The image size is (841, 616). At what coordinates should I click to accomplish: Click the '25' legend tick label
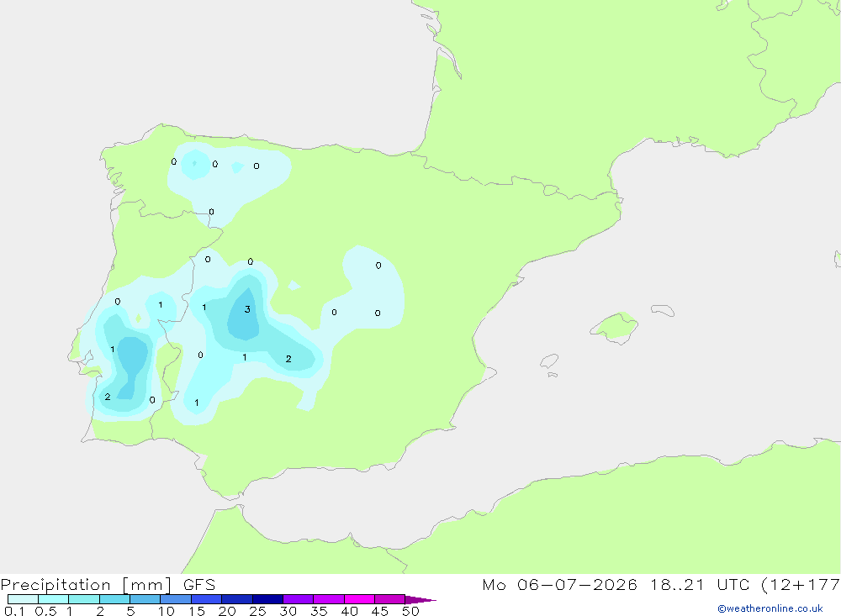(257, 611)
